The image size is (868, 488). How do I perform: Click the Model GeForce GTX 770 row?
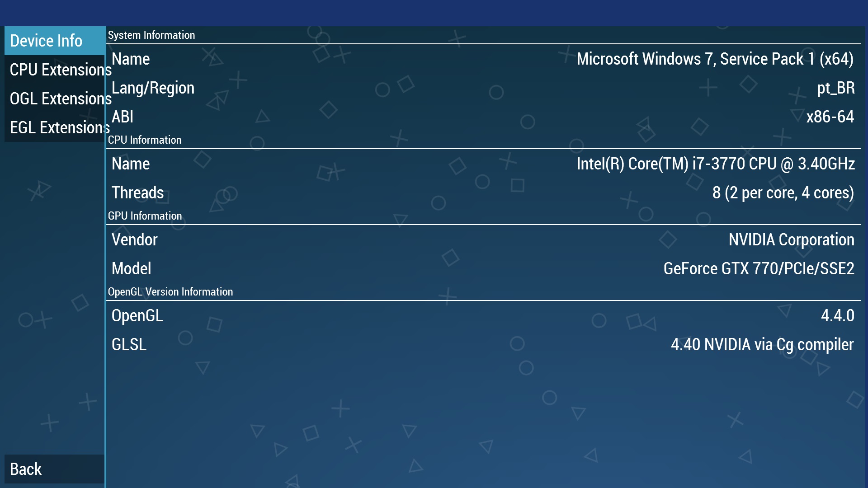pyautogui.click(x=483, y=269)
